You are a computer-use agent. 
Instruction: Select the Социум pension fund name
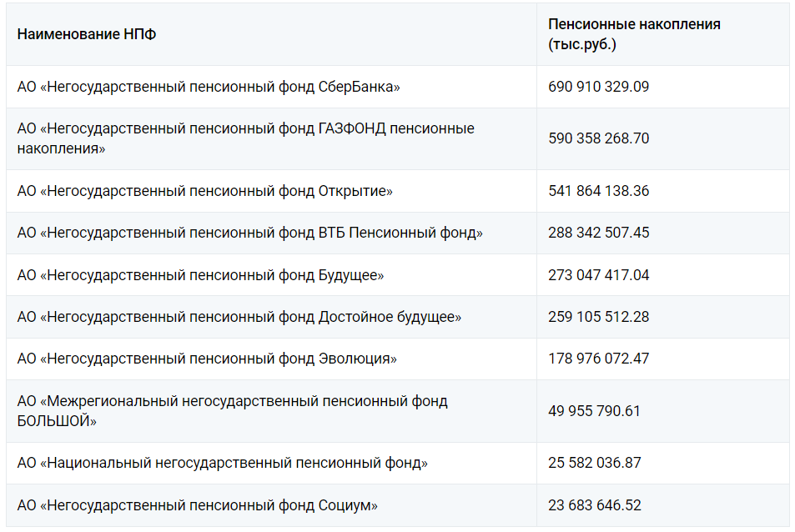(197, 505)
